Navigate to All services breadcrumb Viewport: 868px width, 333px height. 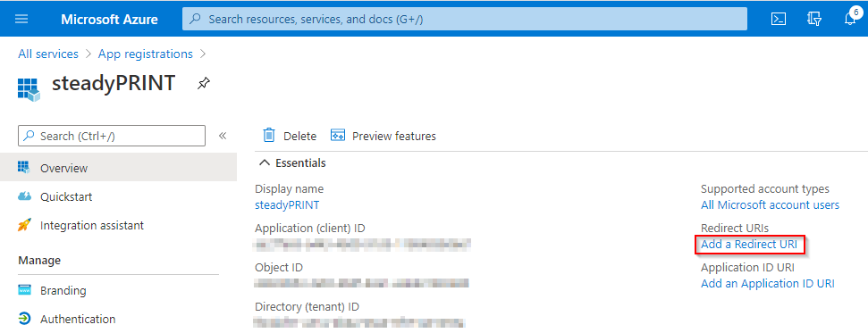point(48,54)
